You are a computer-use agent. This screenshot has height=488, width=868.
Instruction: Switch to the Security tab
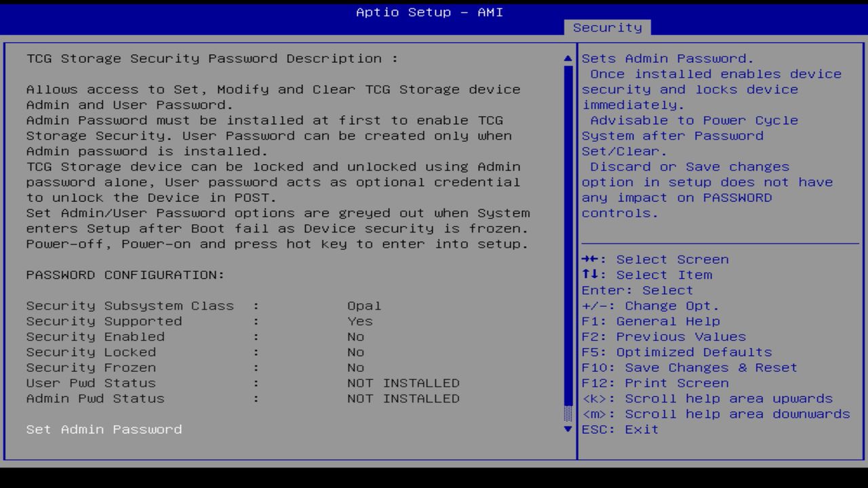607,27
